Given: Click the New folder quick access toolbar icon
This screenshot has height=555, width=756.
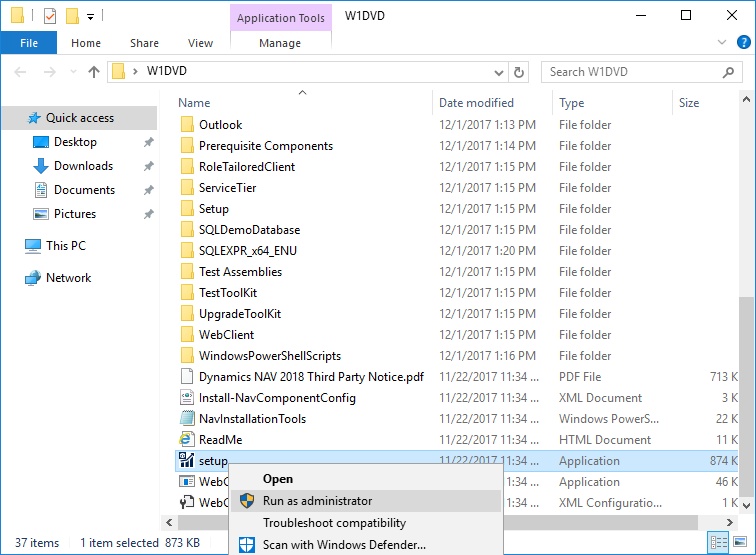Looking at the screenshot, I should 72,16.
